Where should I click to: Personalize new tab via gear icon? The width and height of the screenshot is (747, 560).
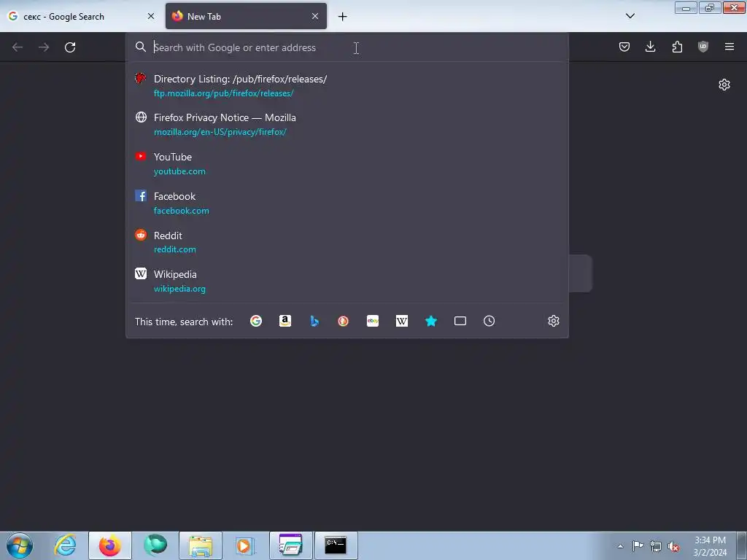click(x=724, y=85)
